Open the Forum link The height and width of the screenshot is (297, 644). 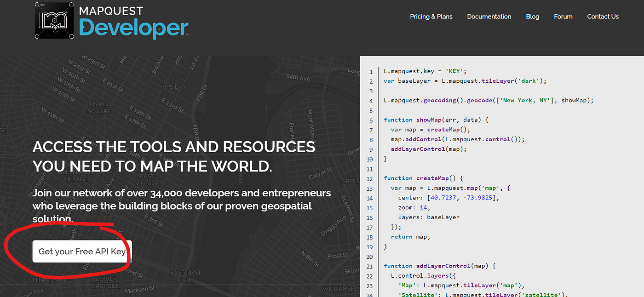pos(563,17)
